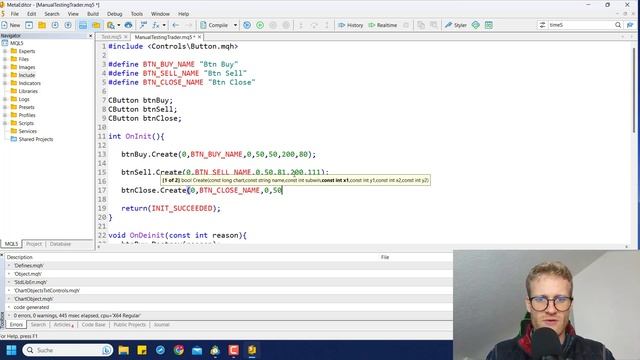Screen dimensions: 640x360
Task: Expand the Include folder in Navigator
Action: pos(5,75)
